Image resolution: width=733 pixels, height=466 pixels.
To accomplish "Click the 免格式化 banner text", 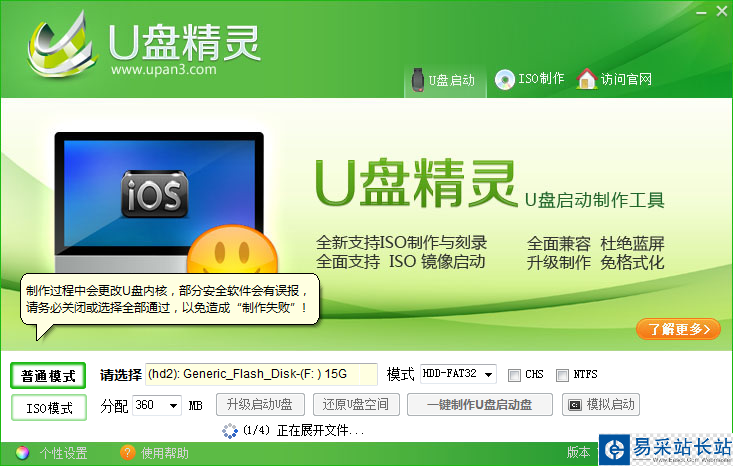I will tap(632, 262).
